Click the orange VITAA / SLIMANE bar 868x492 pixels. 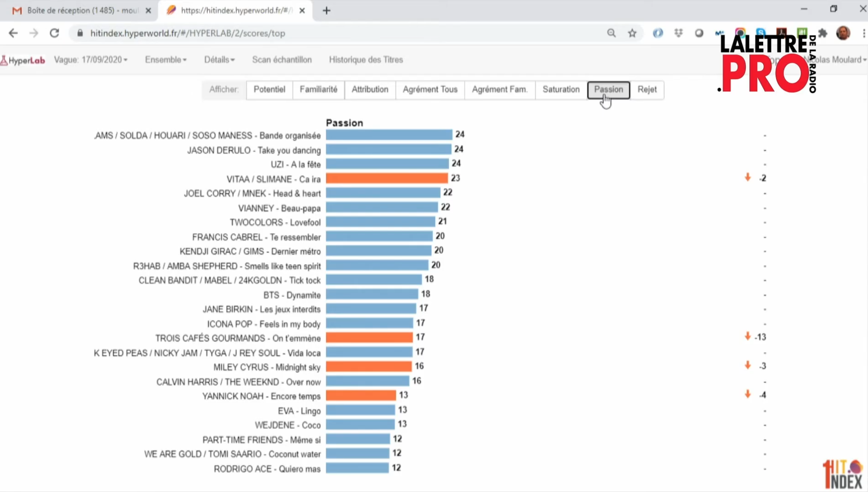[x=386, y=178]
